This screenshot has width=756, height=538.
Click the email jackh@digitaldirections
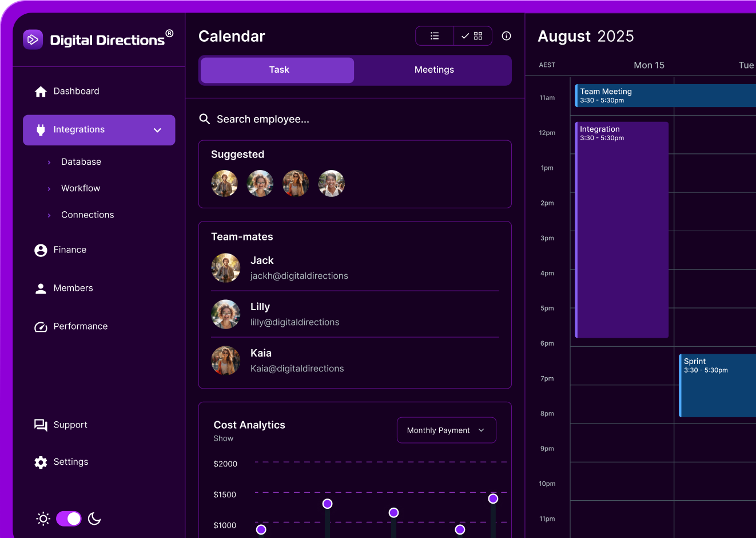click(299, 276)
